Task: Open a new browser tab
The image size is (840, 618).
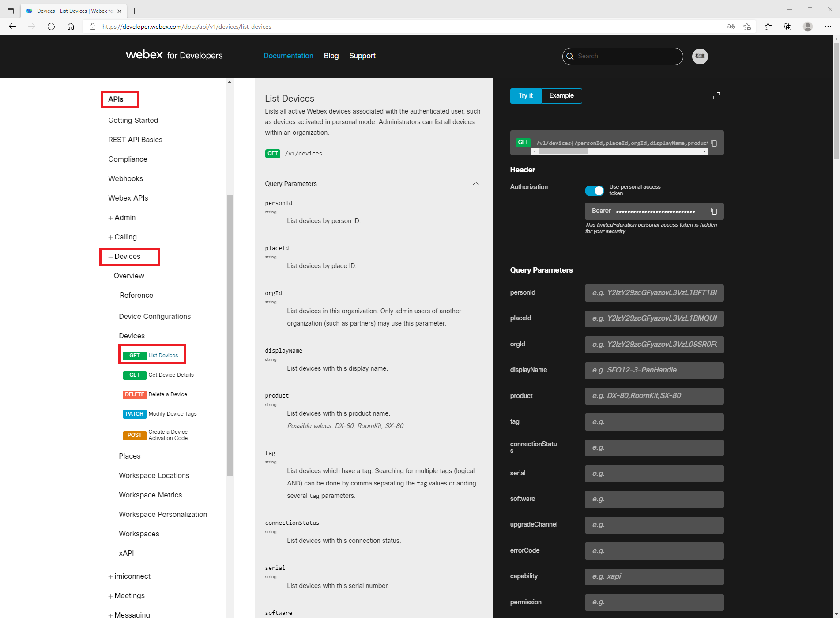Action: click(x=135, y=11)
